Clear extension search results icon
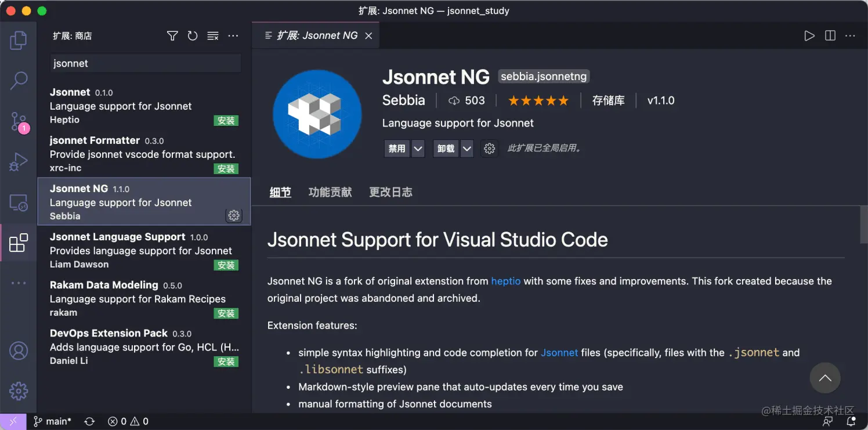This screenshot has height=430, width=868. pyautogui.click(x=213, y=35)
